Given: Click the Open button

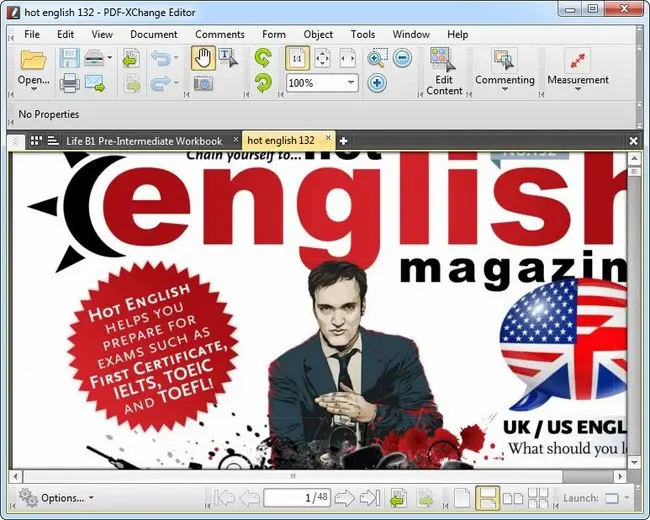Looking at the screenshot, I should pyautogui.click(x=33, y=70).
